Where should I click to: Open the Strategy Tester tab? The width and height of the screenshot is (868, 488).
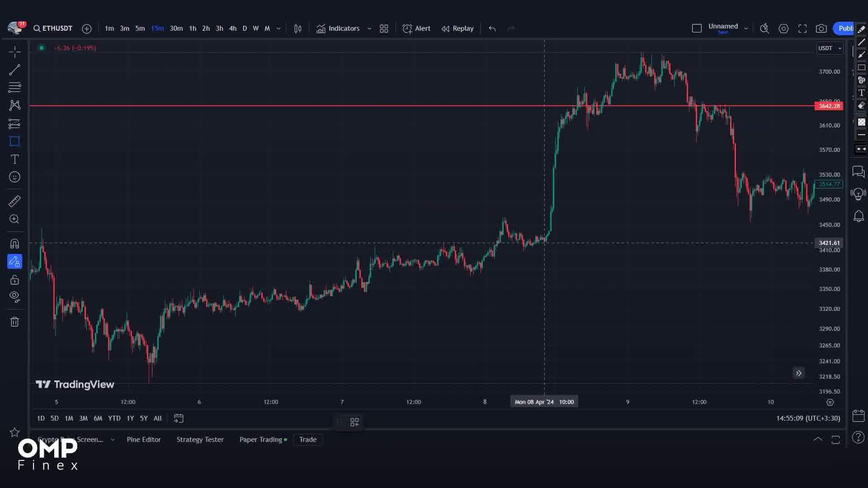200,439
